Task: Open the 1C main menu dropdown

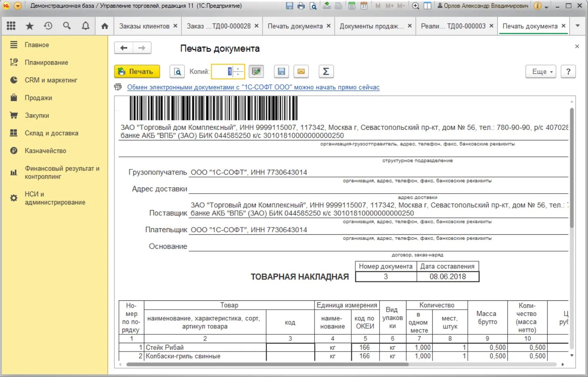Action: coord(18,6)
